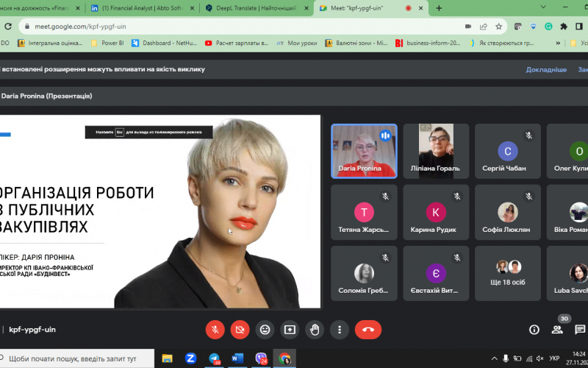Click the meeting code kpf-ypgf-uin
The height and width of the screenshot is (368, 588).
32,330
